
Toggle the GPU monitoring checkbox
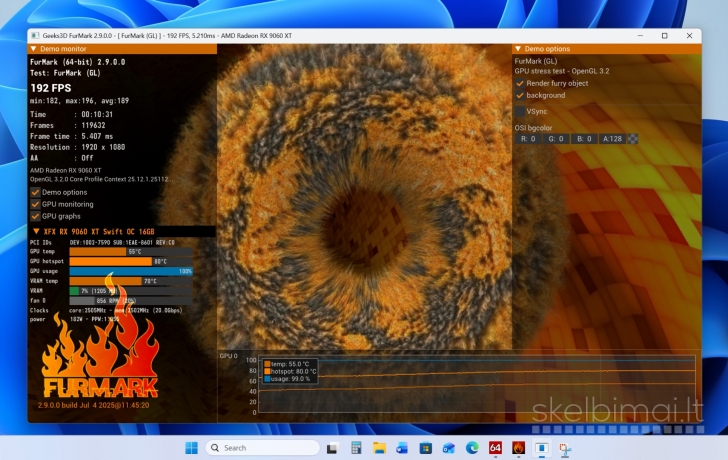point(36,204)
